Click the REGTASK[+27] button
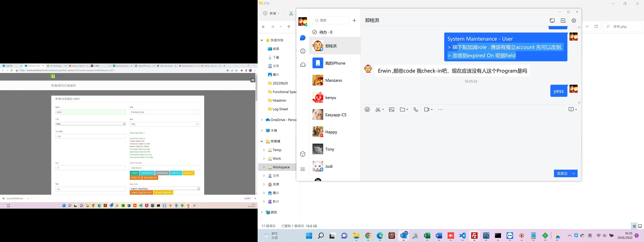The image size is (644, 242). [x=150, y=178]
